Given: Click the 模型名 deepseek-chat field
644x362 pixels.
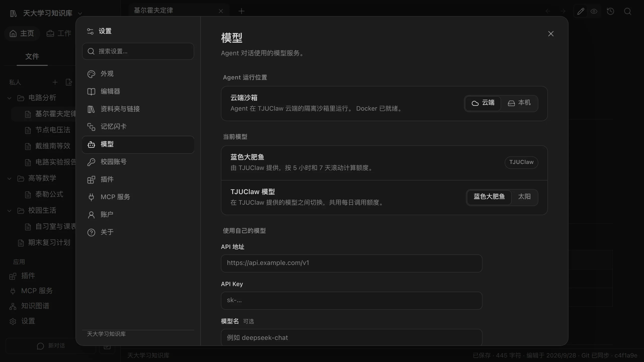Looking at the screenshot, I should tap(351, 337).
